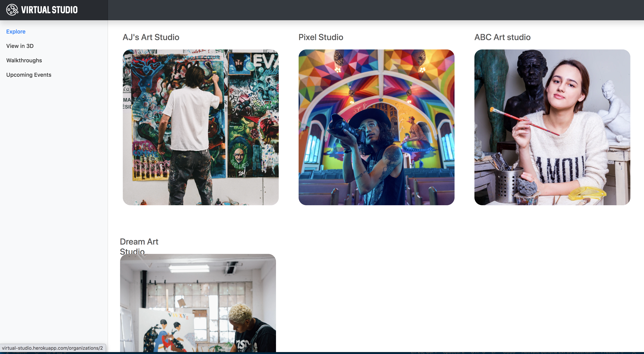Click the Virtual Studio palette logo icon

12,10
